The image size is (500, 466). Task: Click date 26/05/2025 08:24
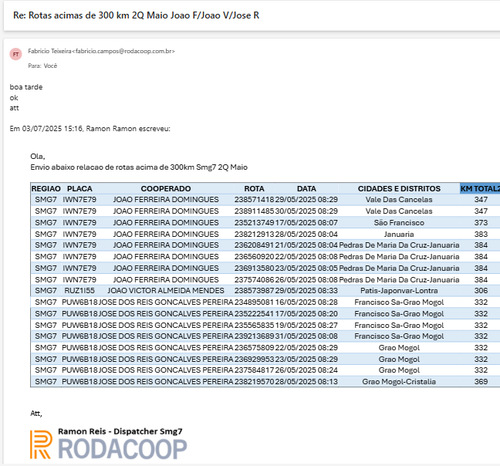[x=306, y=370]
